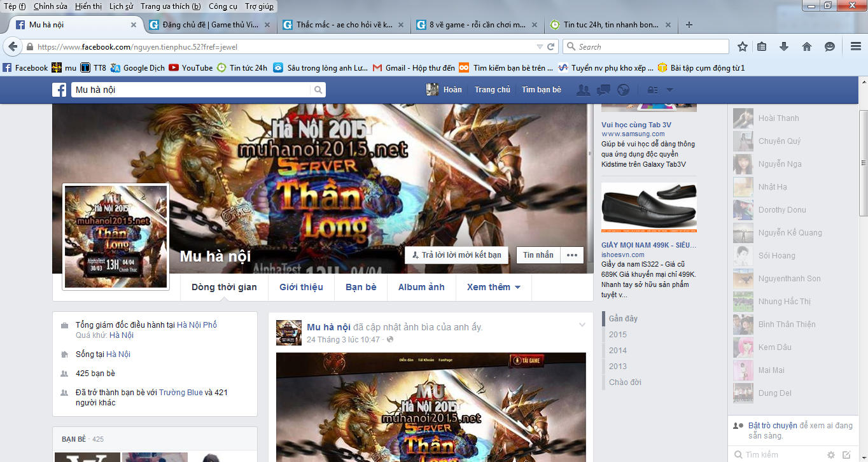Click the bookmark star icon
Image resolution: width=868 pixels, height=462 pixels.
pyautogui.click(x=742, y=46)
